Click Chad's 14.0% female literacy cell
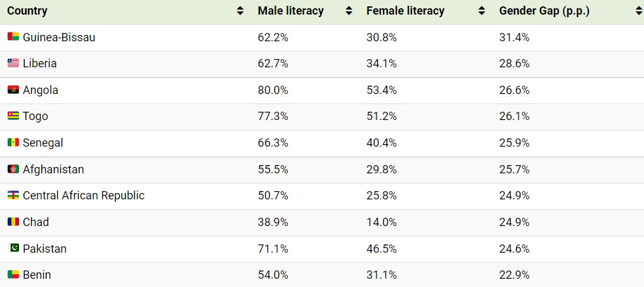Viewport: 644px width, 287px height. [x=382, y=222]
